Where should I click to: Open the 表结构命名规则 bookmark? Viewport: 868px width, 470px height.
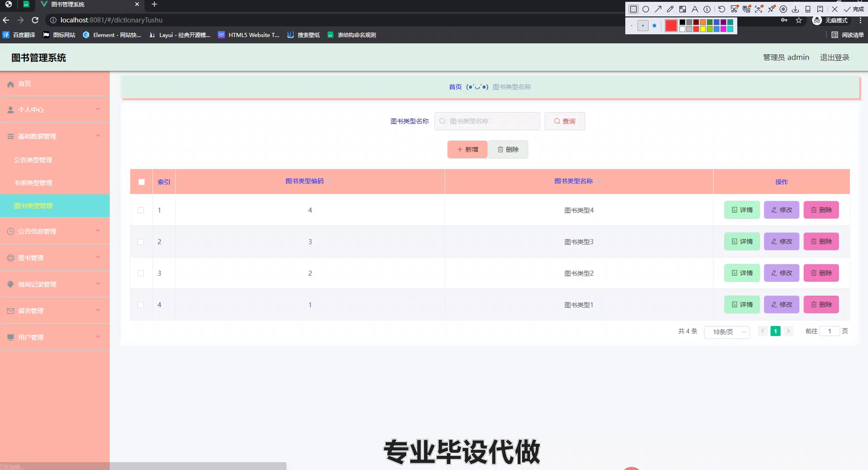point(352,35)
